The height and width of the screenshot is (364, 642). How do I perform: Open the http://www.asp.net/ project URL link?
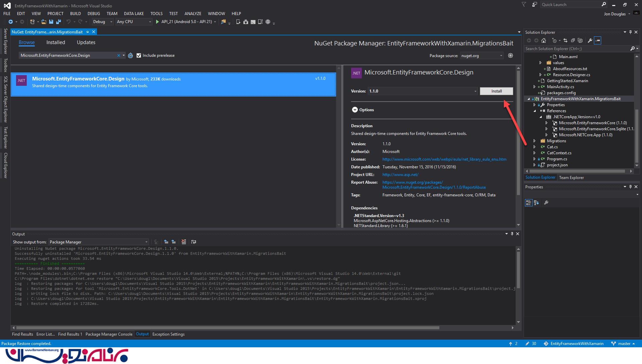[400, 175]
